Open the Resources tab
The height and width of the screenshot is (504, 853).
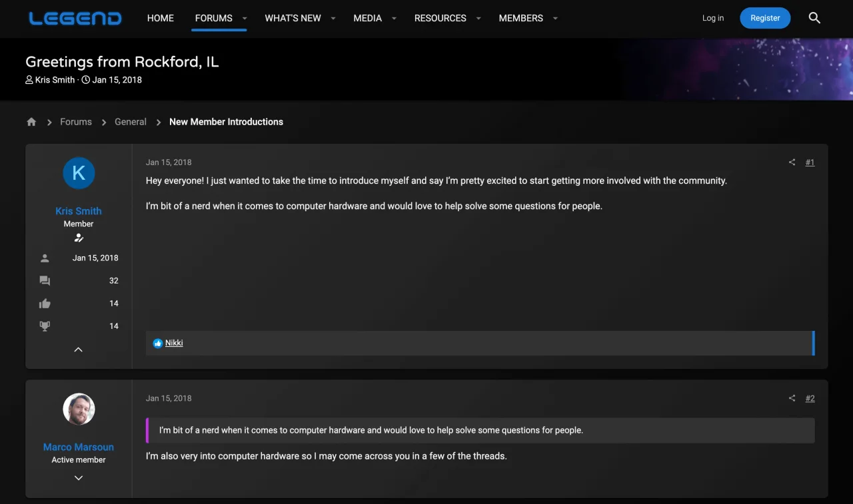tap(440, 18)
